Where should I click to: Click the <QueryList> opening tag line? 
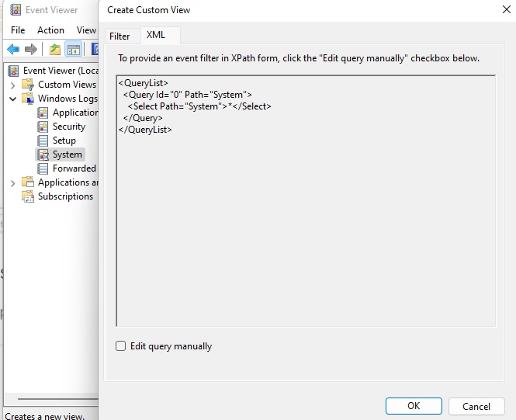click(143, 83)
